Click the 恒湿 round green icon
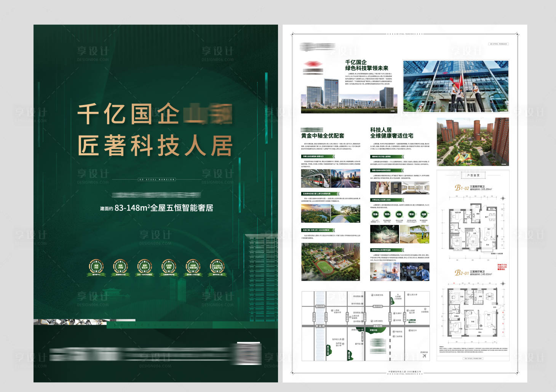Screen dimensions: 556x392 click(x=387, y=214)
